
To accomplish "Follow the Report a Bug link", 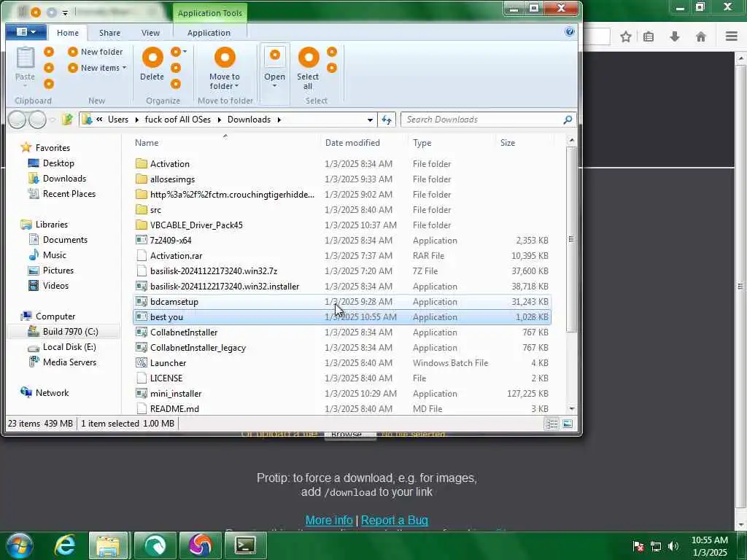I will click(395, 521).
